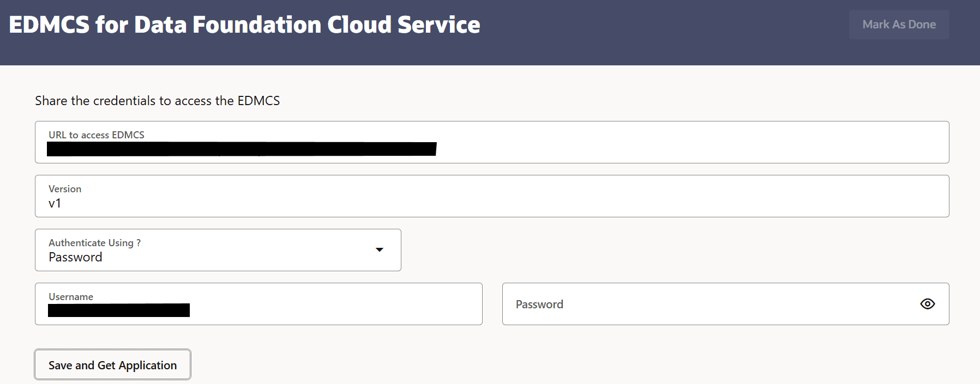This screenshot has height=384, width=980.
Task: Click the Mark As Done button
Action: point(899,25)
